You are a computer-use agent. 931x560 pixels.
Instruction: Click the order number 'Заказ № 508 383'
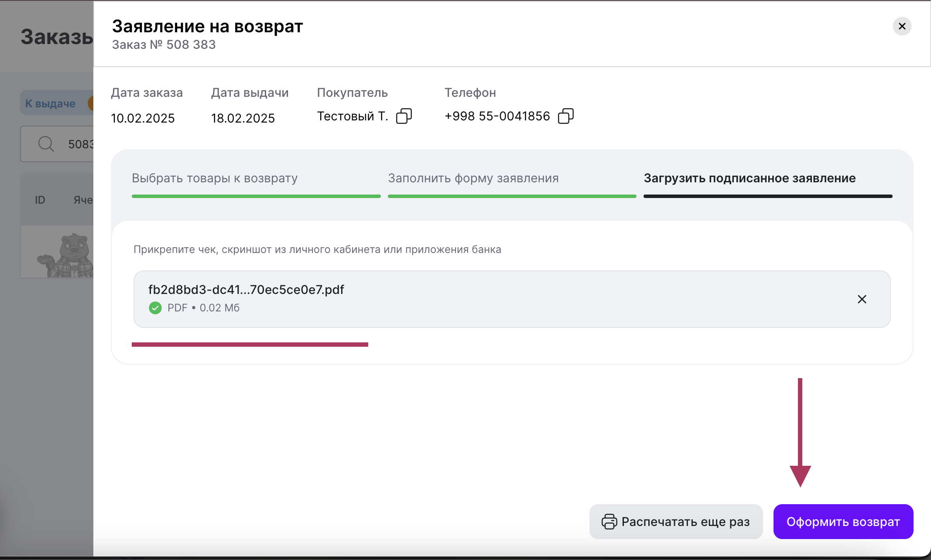pos(164,44)
